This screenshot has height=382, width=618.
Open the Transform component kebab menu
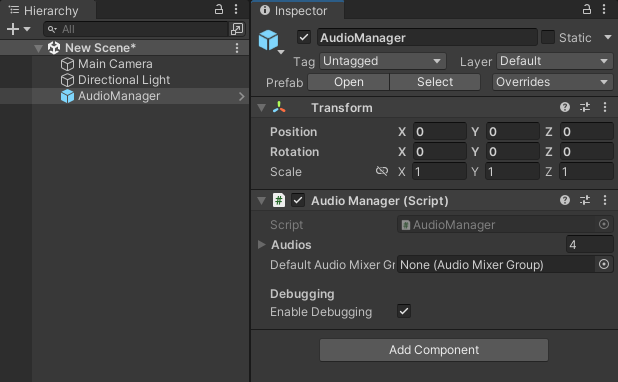pyautogui.click(x=605, y=107)
